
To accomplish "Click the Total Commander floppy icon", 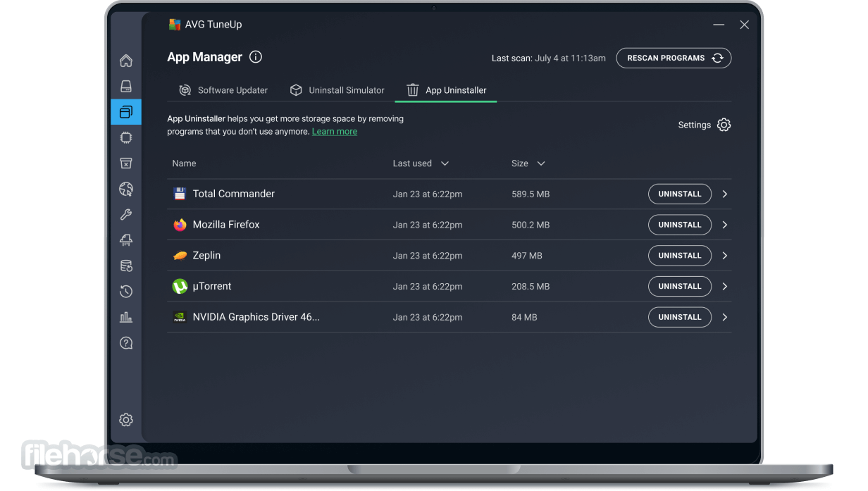I will pyautogui.click(x=180, y=194).
